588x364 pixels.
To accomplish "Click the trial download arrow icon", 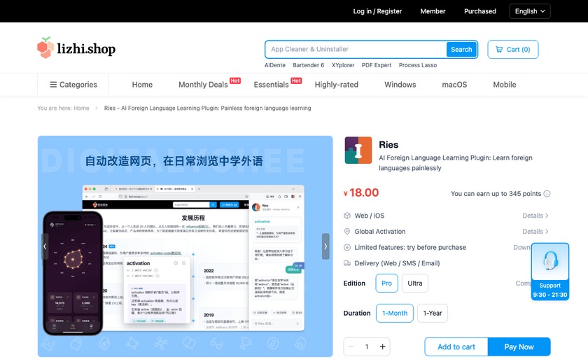I will click(347, 247).
